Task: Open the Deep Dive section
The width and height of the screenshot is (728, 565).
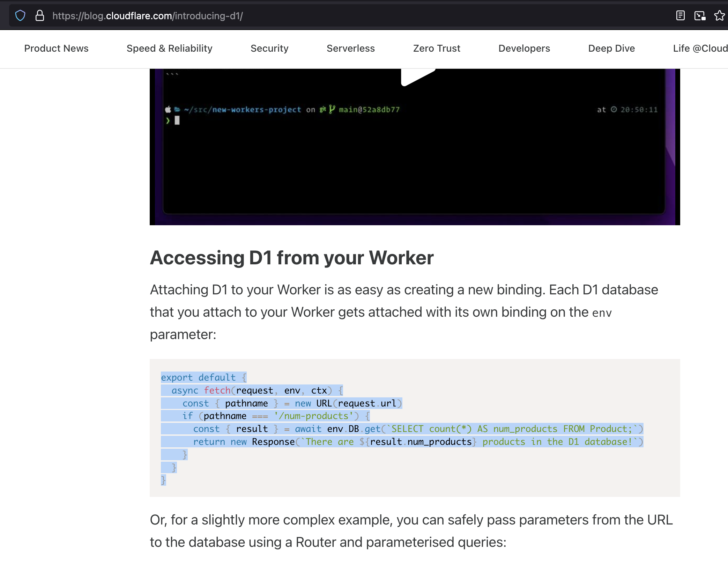Action: click(611, 49)
